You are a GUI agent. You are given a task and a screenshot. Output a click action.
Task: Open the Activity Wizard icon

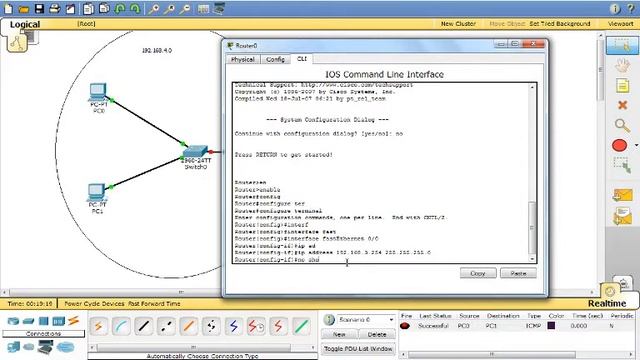(x=70, y=9)
